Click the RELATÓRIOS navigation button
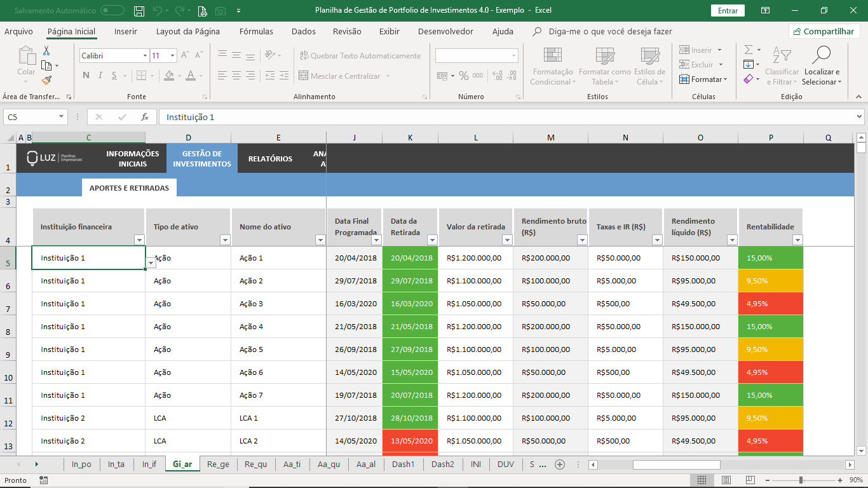The width and height of the screenshot is (868, 488). 270,159
